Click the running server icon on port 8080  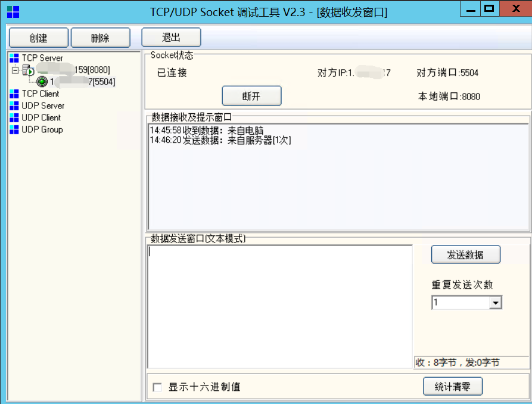pos(27,70)
